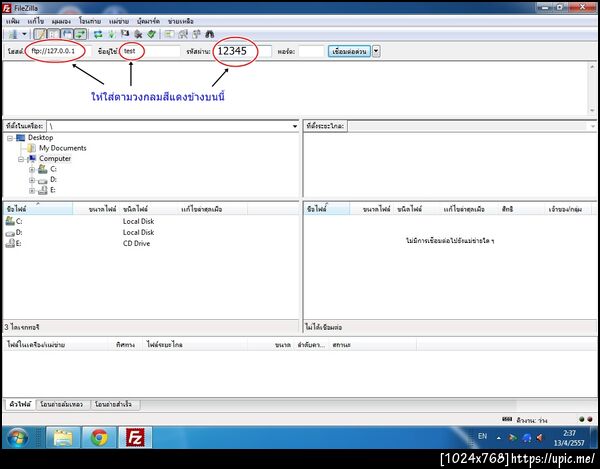Screen dimensions: 600x469
Task: Toggle the remote directory tree view
Action: (67, 34)
